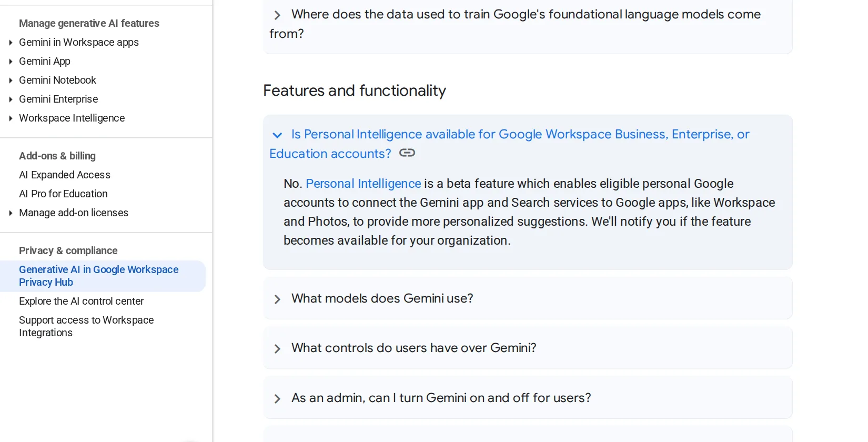Open Explore the AI control center
868x442 pixels.
pos(81,301)
